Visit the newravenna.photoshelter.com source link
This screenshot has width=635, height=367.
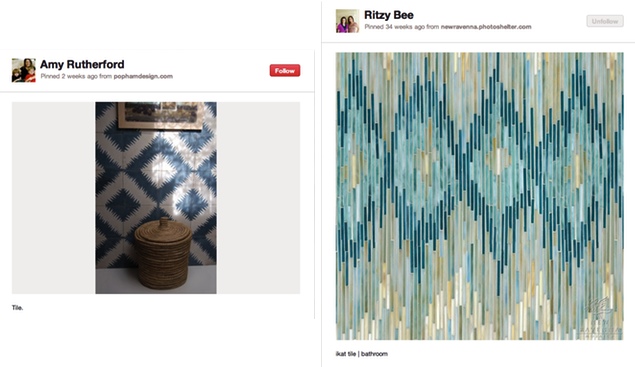tap(486, 27)
